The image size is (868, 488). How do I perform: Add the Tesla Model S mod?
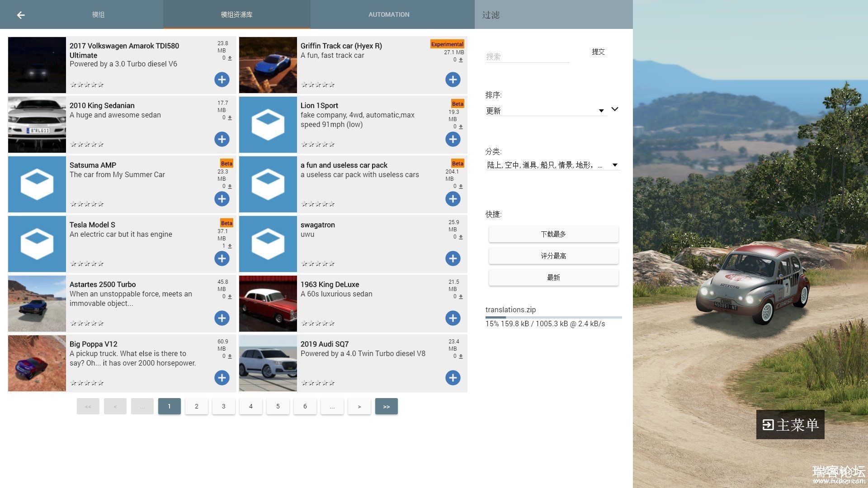[222, 258]
